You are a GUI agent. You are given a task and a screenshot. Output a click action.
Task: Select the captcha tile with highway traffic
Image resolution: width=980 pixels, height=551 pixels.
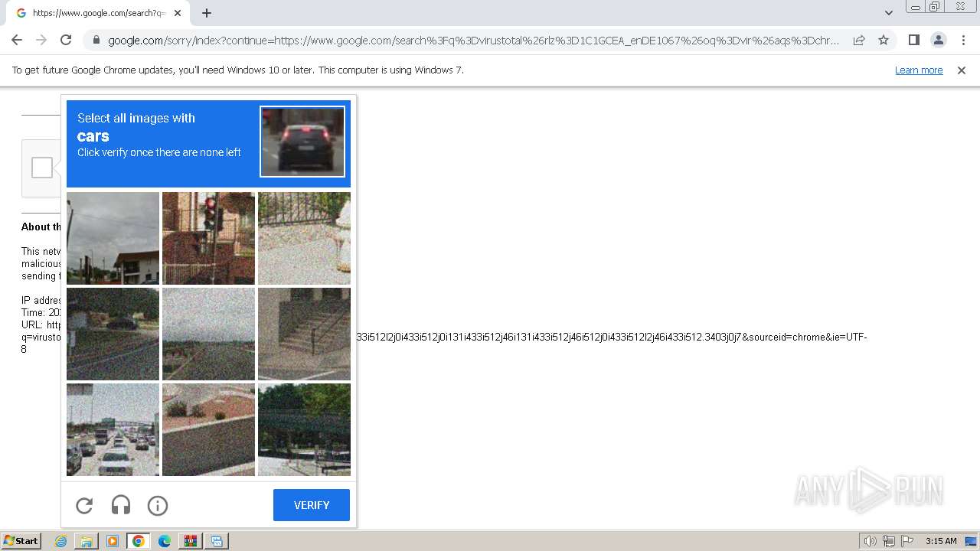[113, 429]
